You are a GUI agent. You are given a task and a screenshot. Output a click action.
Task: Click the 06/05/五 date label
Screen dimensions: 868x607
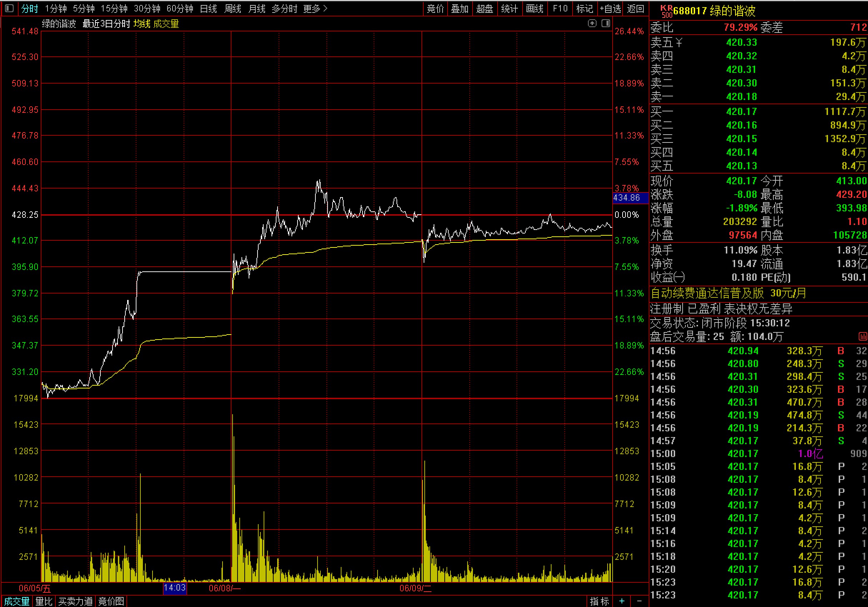click(35, 588)
